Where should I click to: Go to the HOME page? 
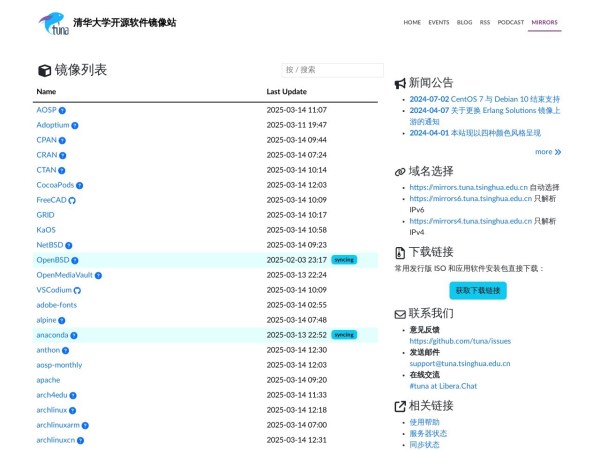pos(412,22)
